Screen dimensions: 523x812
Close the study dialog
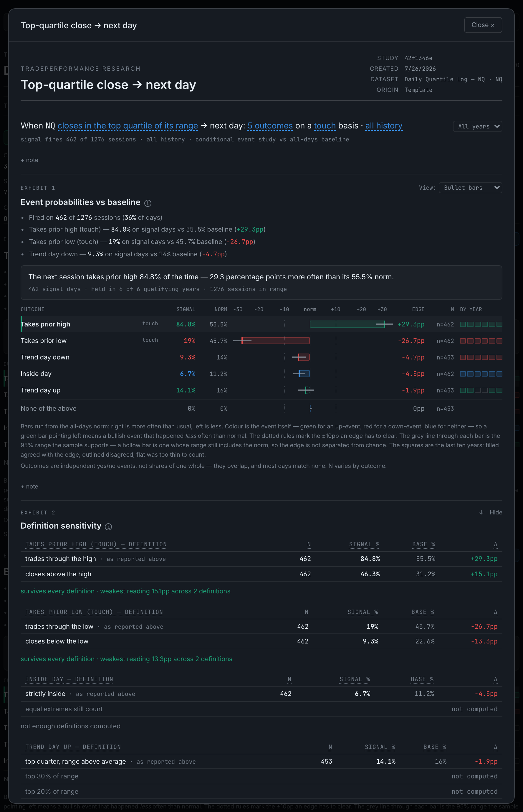pyautogui.click(x=483, y=25)
